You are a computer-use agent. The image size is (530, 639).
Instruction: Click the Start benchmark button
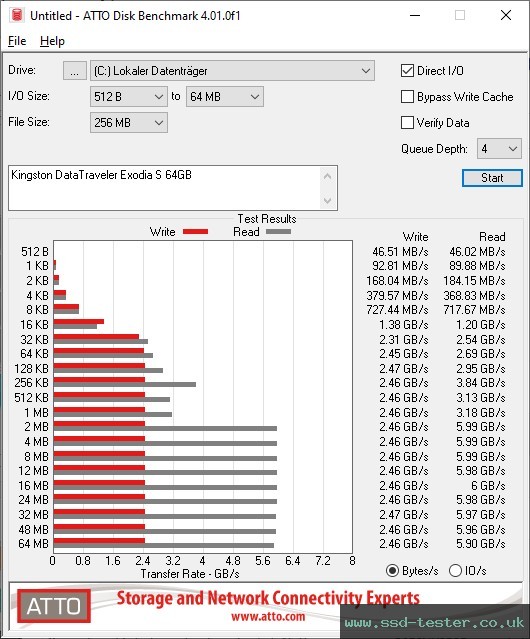pos(492,178)
